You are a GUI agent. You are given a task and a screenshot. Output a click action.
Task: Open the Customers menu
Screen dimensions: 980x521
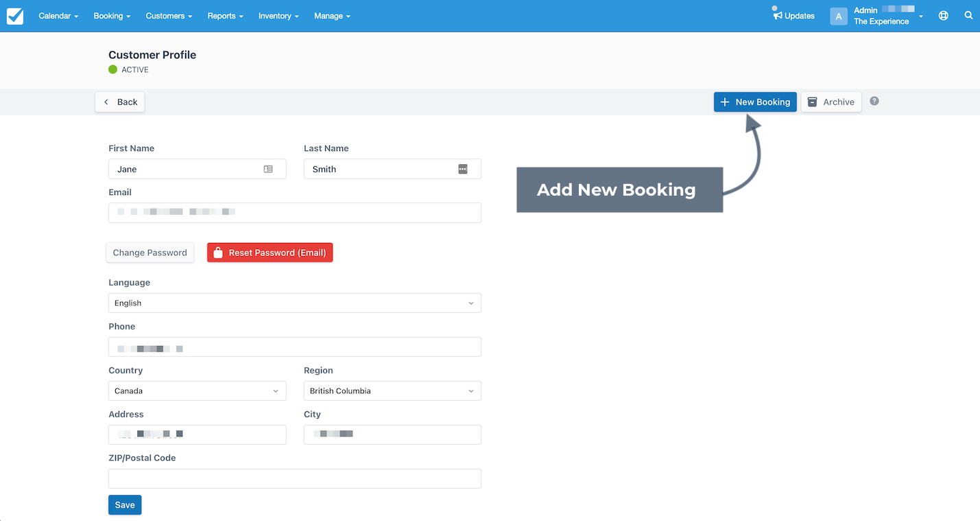click(x=169, y=16)
